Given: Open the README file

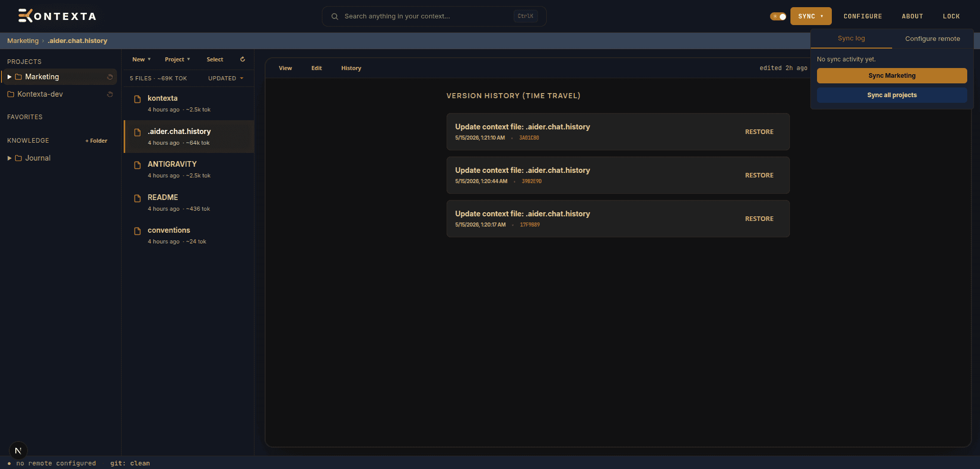Looking at the screenshot, I should 189,203.
